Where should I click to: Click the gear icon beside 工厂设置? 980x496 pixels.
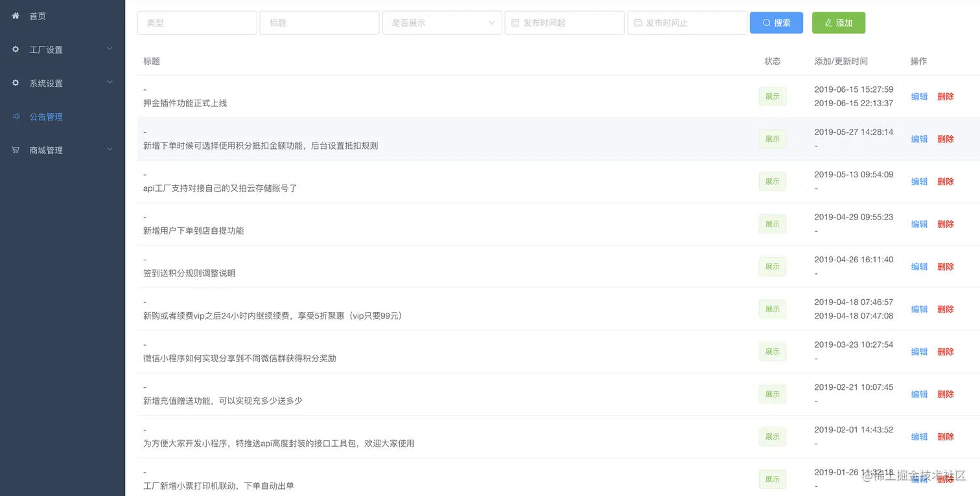[x=16, y=49]
